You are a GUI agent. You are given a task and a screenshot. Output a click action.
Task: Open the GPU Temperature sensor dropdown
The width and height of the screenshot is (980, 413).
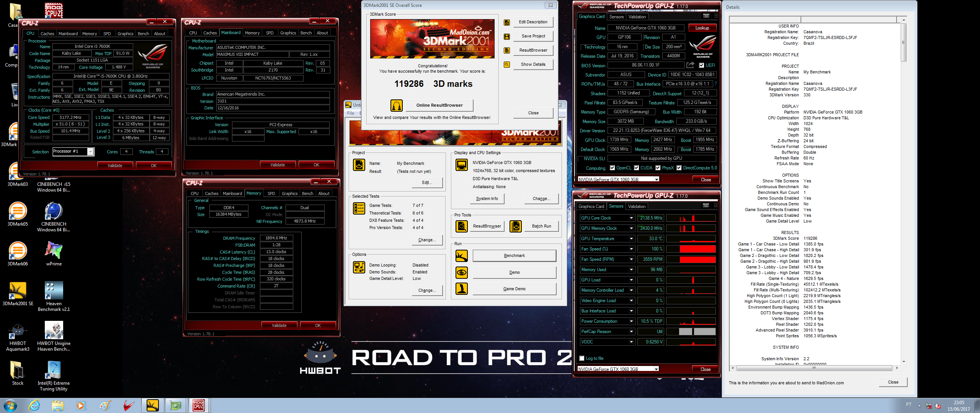point(631,239)
